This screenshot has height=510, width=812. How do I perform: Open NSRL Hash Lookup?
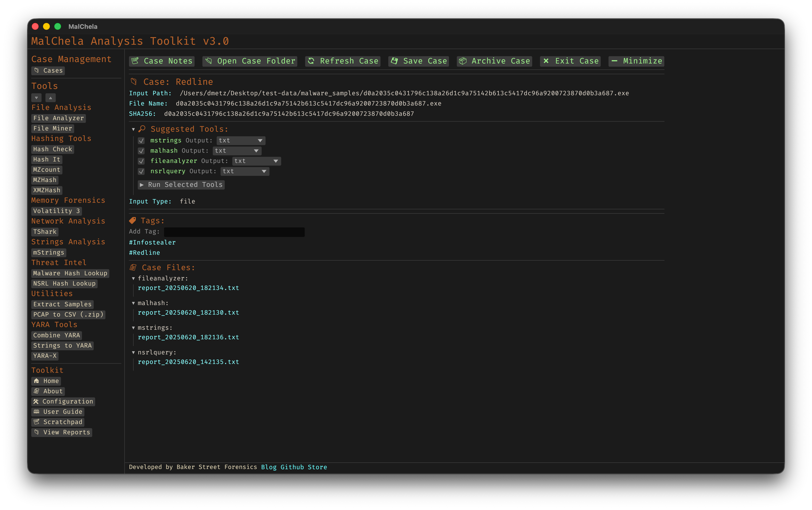click(64, 284)
